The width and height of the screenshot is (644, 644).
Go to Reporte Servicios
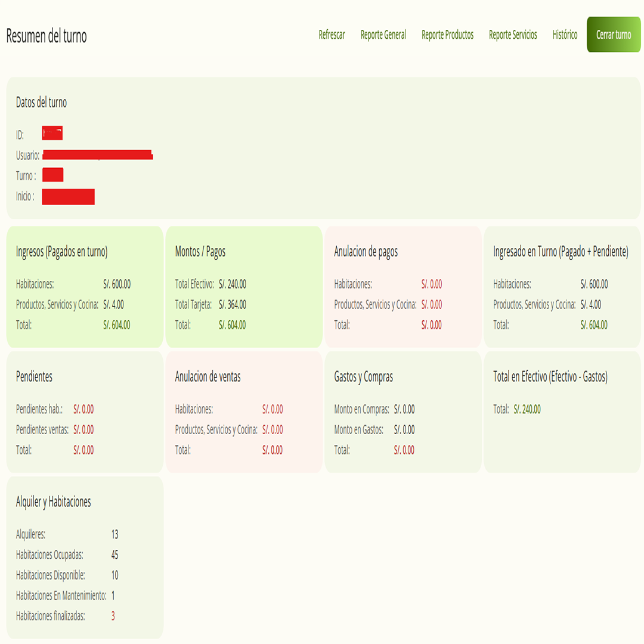click(x=513, y=35)
